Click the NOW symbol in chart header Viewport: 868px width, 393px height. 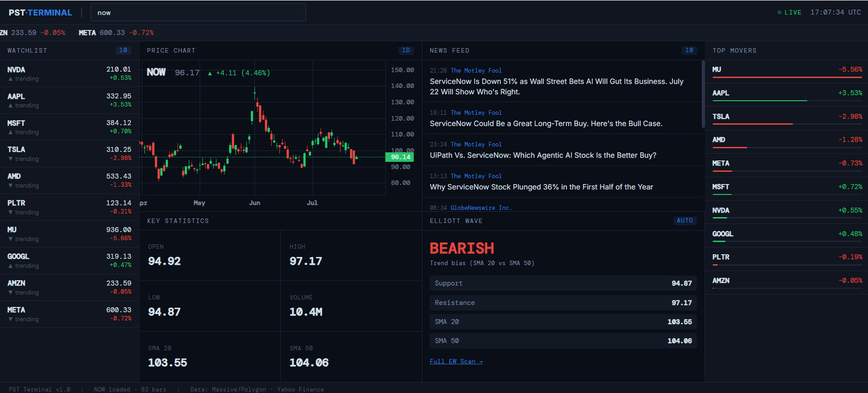pos(156,72)
